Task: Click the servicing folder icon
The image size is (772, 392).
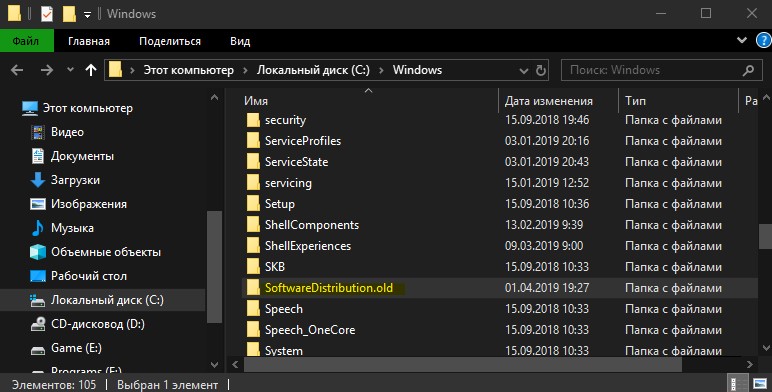Action: click(x=253, y=183)
